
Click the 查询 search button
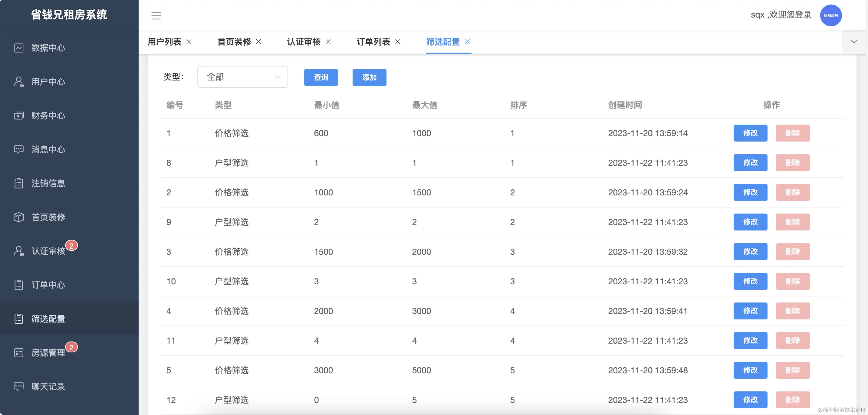click(321, 77)
